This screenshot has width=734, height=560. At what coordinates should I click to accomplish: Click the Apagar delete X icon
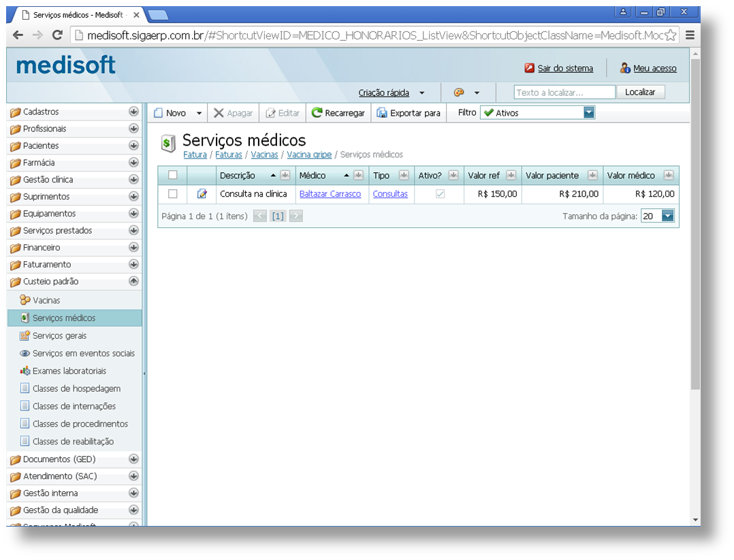pyautogui.click(x=219, y=113)
